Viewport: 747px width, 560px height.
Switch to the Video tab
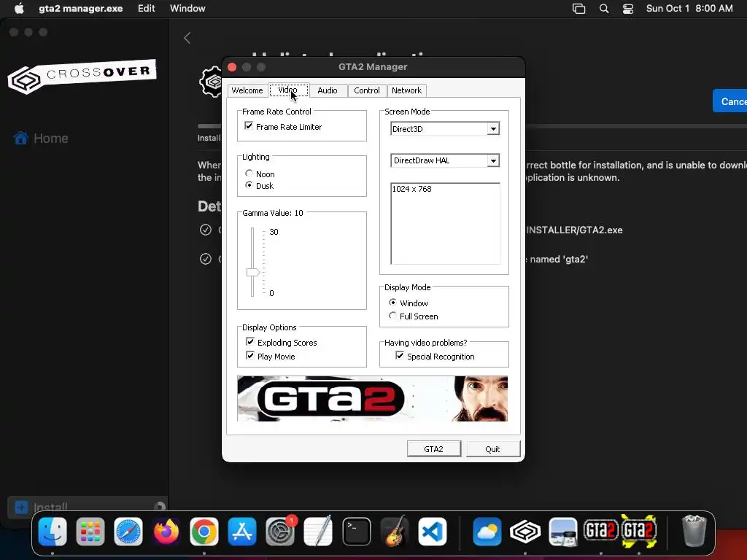point(289,90)
